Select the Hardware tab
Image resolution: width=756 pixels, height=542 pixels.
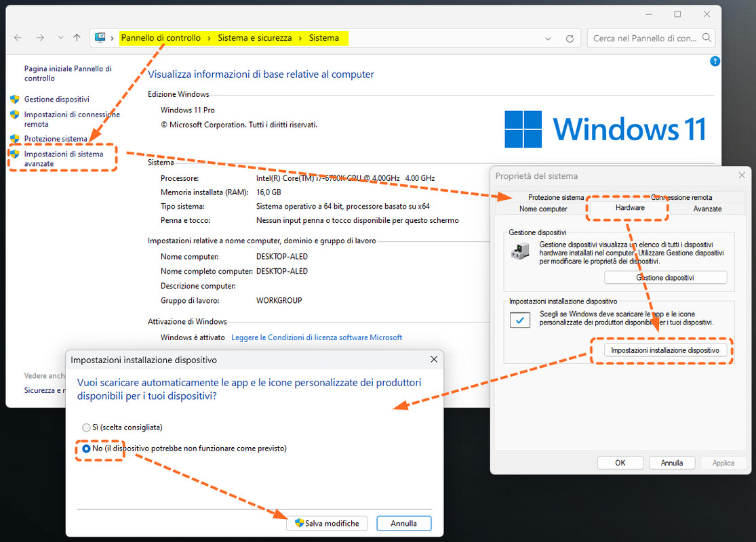coord(630,207)
